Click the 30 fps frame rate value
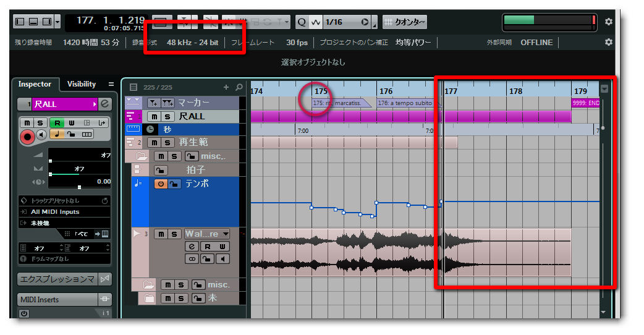The width and height of the screenshot is (644, 335). pos(297,43)
